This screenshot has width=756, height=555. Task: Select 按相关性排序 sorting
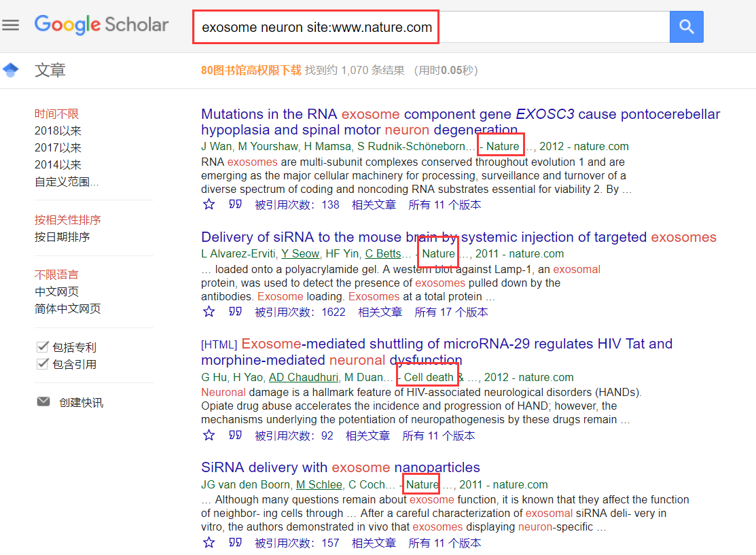pos(67,220)
